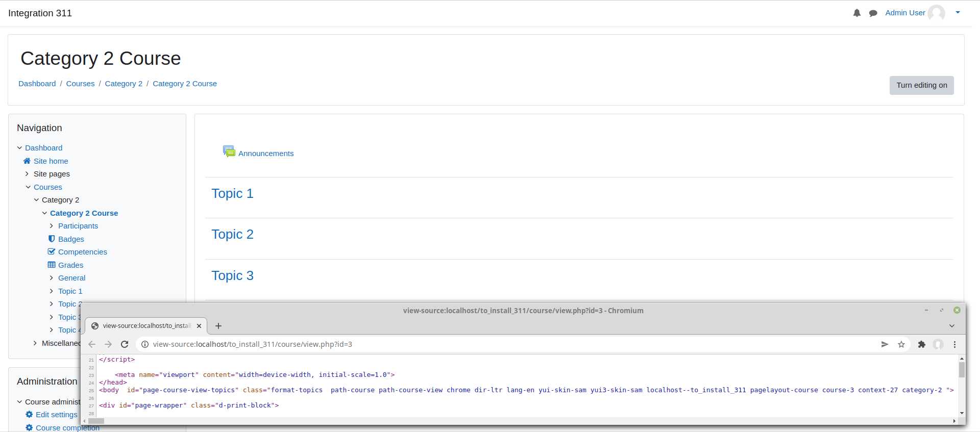Go forward in the Chromium window
Screen dimensions: 980x432
pos(108,344)
